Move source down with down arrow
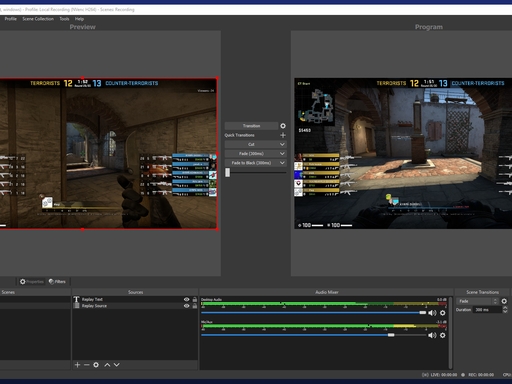The width and height of the screenshot is (512, 384). point(117,365)
